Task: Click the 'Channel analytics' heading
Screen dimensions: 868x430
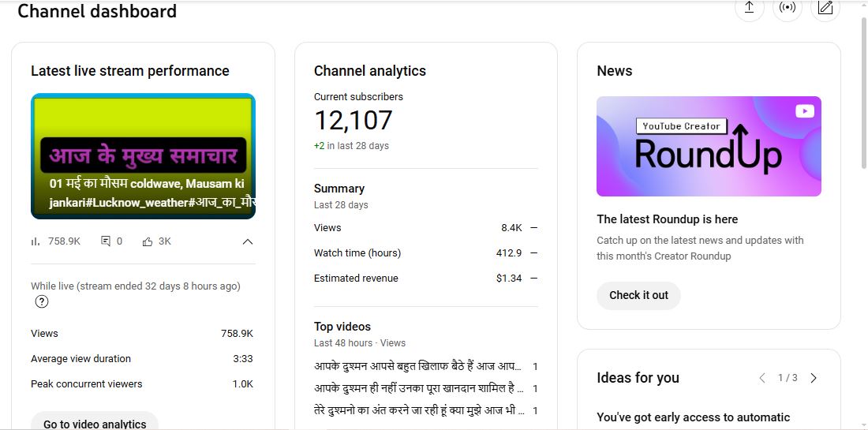Action: (370, 71)
